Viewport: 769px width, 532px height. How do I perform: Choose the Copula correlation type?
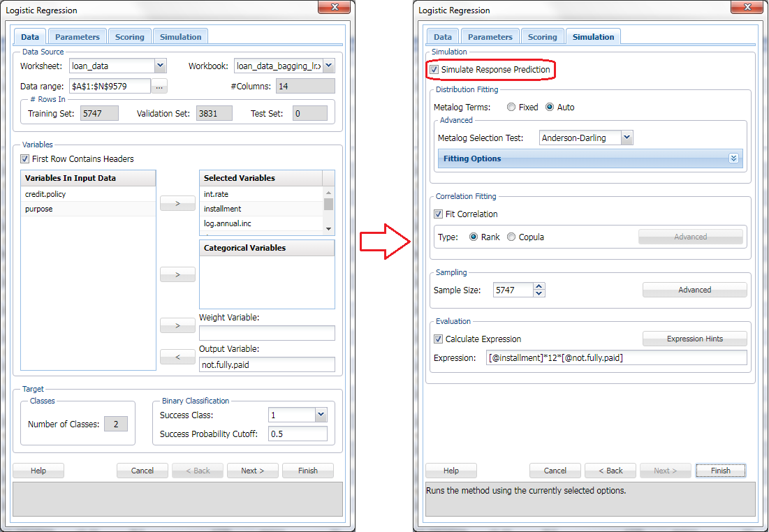click(x=512, y=237)
